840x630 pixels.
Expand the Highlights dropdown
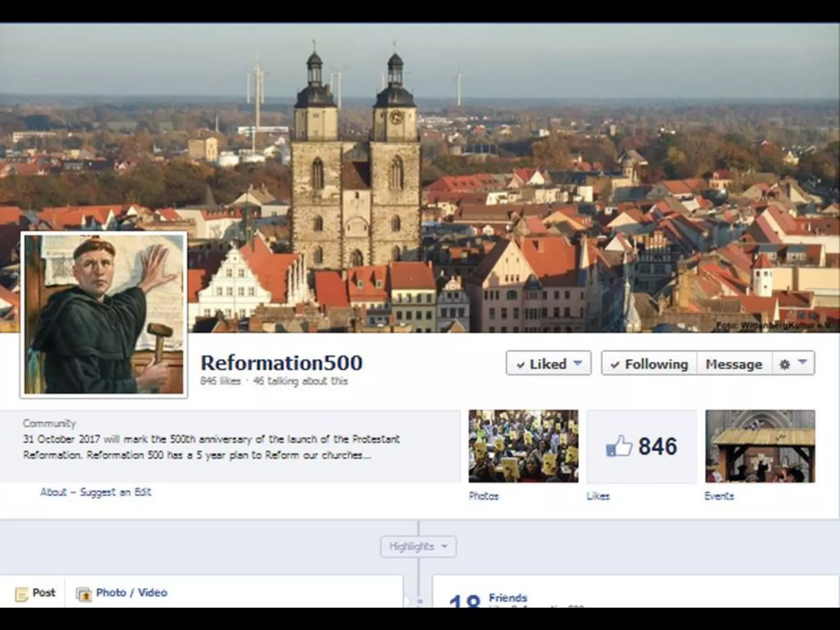click(x=418, y=546)
